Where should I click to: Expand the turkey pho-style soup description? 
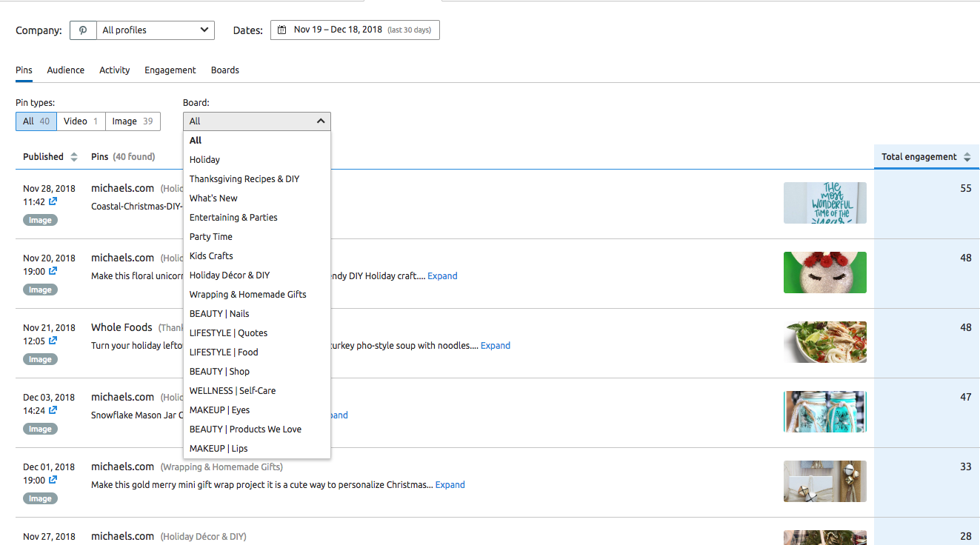[x=496, y=346]
